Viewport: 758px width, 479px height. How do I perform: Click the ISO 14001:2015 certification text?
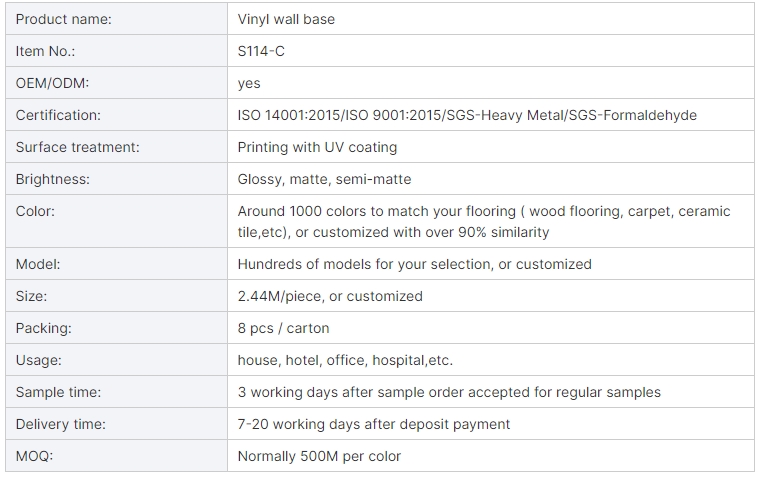tap(293, 115)
